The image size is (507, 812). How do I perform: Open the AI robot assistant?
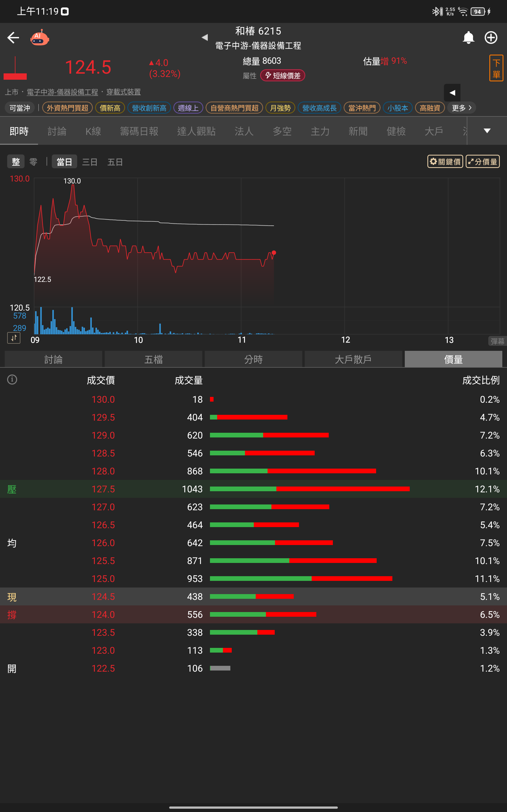(40, 38)
